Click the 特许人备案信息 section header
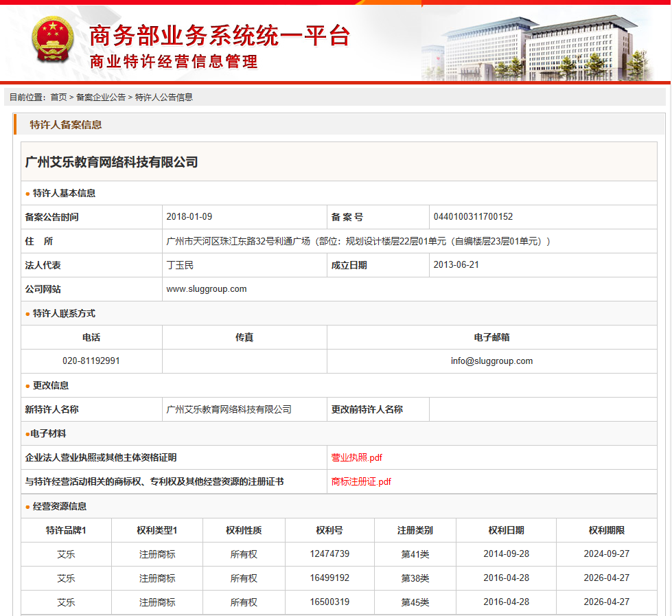The height and width of the screenshot is (616, 672). [66, 125]
